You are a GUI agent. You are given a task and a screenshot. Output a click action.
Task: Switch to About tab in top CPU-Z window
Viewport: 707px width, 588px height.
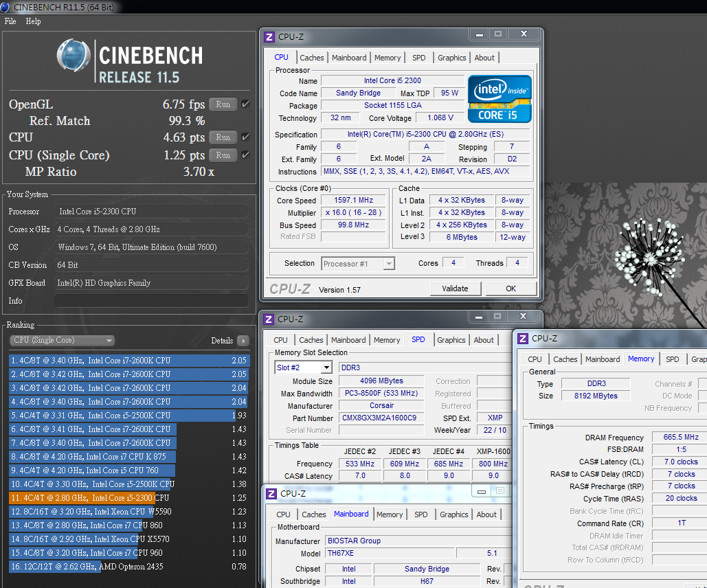point(484,58)
